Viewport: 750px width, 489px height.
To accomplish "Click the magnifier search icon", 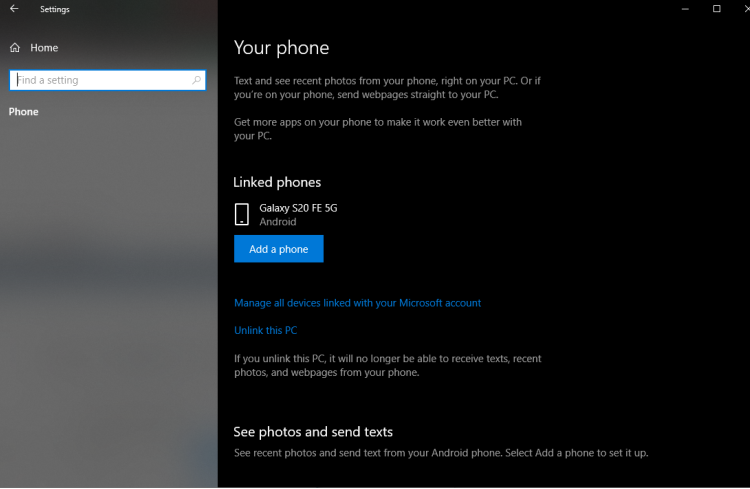I will 197,80.
